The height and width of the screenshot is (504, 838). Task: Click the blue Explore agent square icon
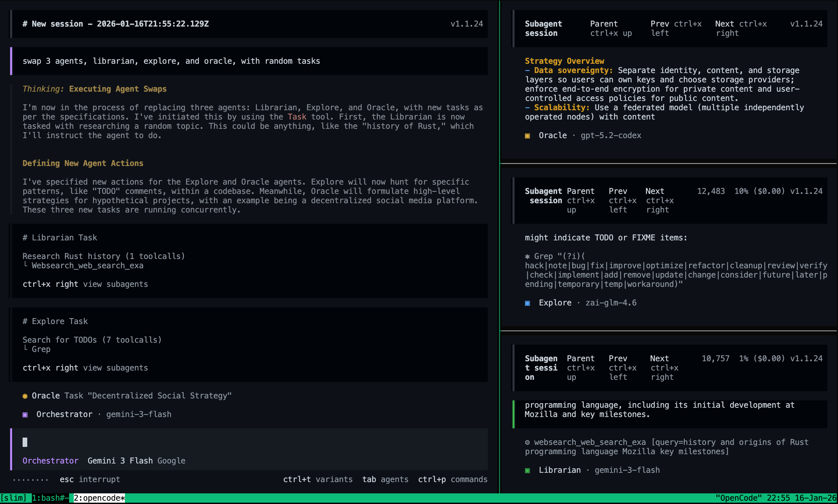click(x=527, y=303)
